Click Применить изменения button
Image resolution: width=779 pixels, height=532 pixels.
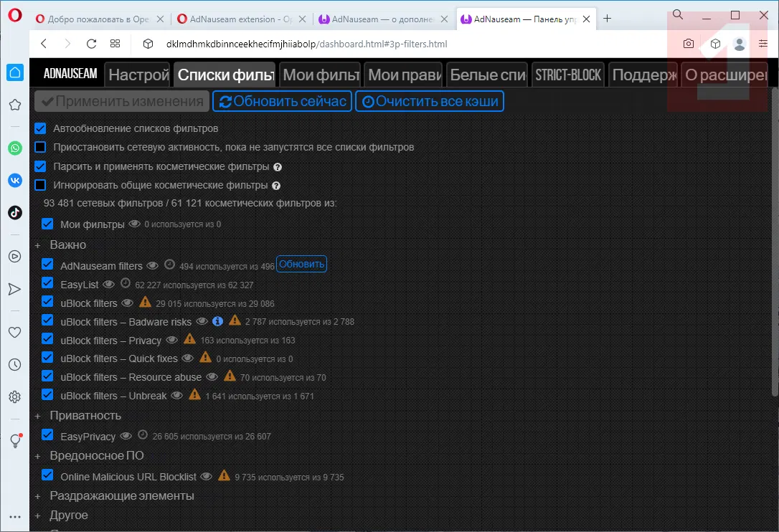pos(122,101)
